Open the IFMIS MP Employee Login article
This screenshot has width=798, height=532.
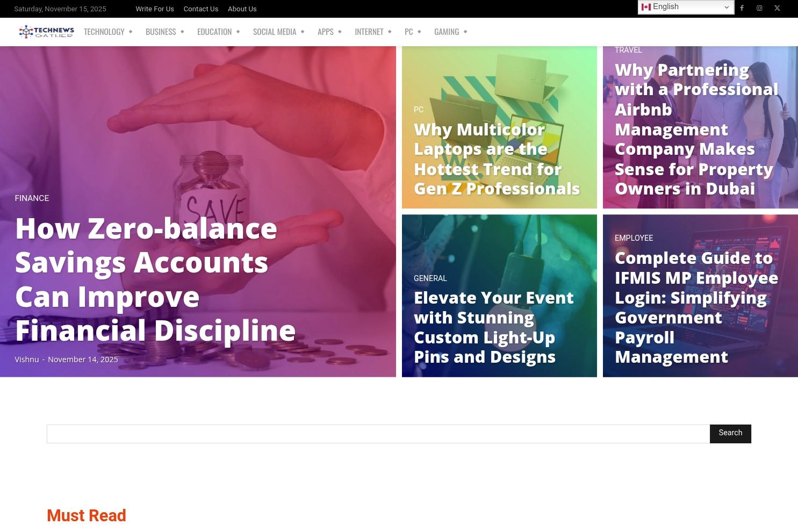point(696,307)
